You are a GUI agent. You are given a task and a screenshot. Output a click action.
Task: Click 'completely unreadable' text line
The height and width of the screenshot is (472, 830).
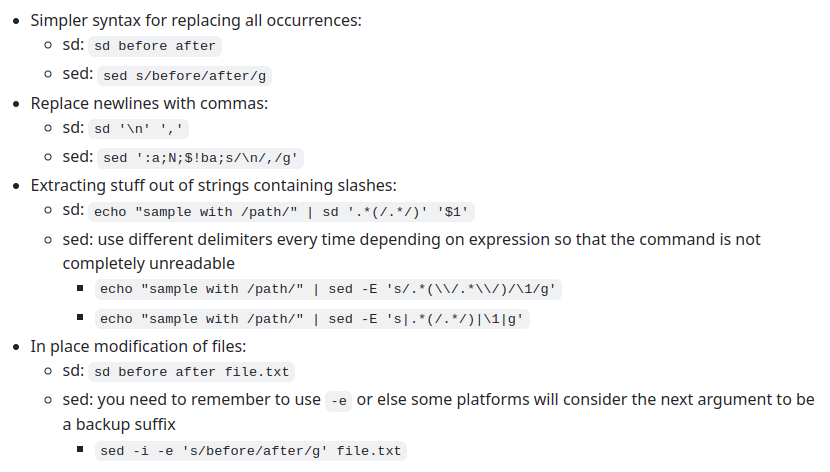[x=149, y=263]
